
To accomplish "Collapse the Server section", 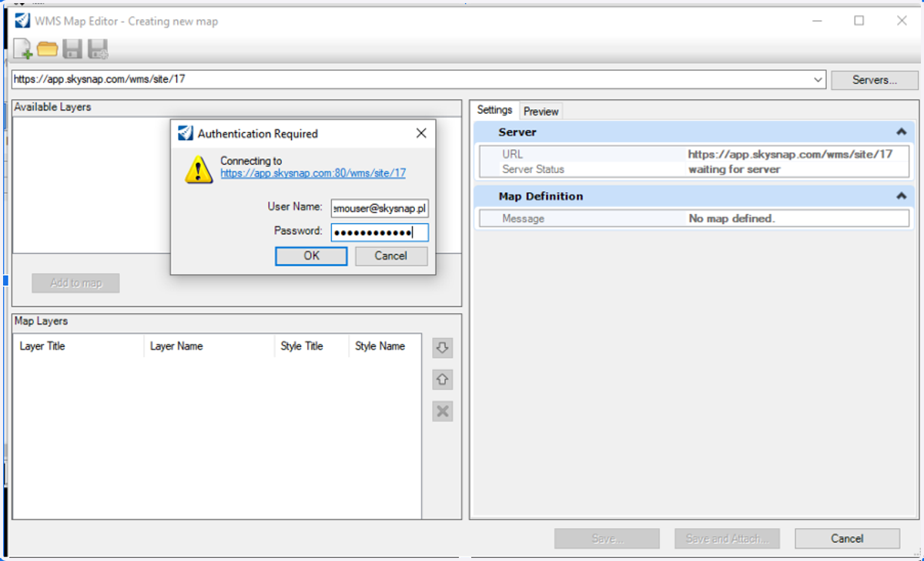I will (901, 132).
